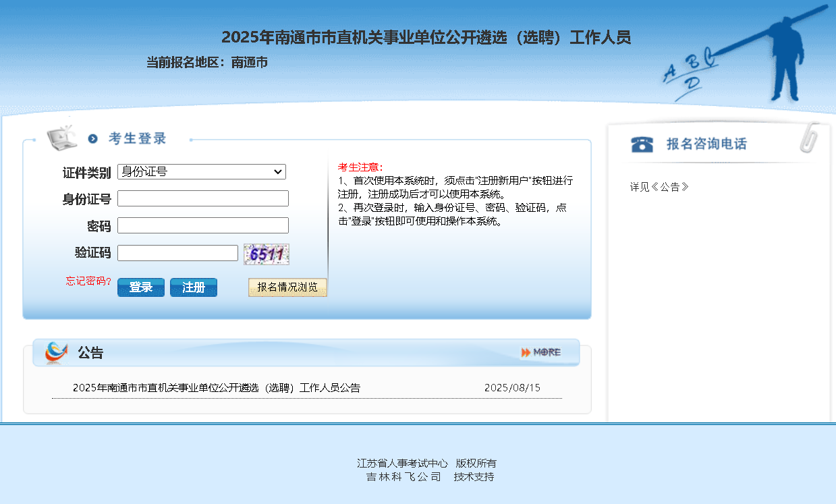Click the colorful logo icon beside 公告
The image size is (836, 504).
point(56,352)
